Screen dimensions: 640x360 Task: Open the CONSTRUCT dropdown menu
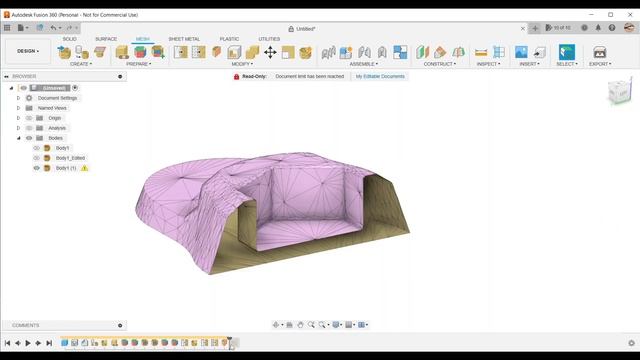440,64
